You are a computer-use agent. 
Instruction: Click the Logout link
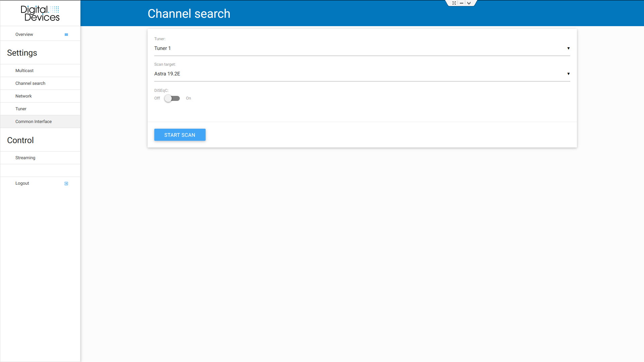point(22,183)
